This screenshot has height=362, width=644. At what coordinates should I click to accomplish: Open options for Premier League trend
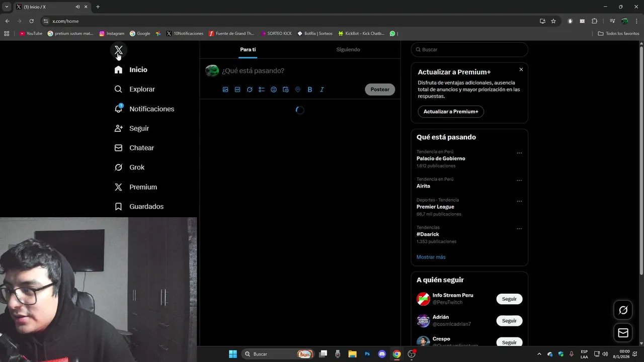point(519,201)
